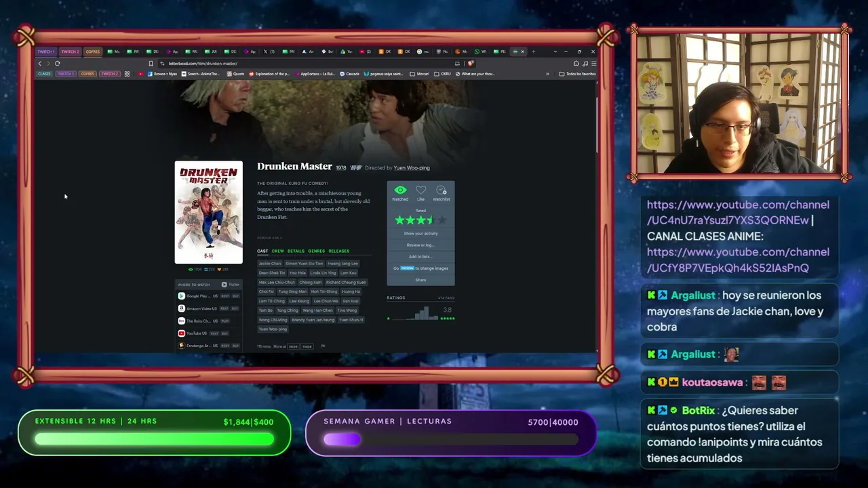
Task: Open the Amazon Video service icon
Action: 181,308
